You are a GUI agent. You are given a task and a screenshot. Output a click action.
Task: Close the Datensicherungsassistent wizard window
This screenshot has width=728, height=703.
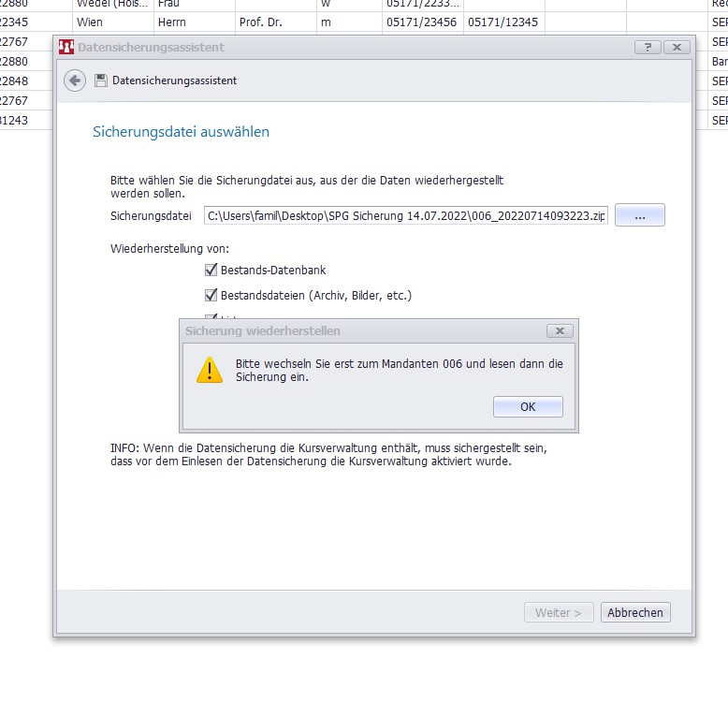click(x=677, y=47)
